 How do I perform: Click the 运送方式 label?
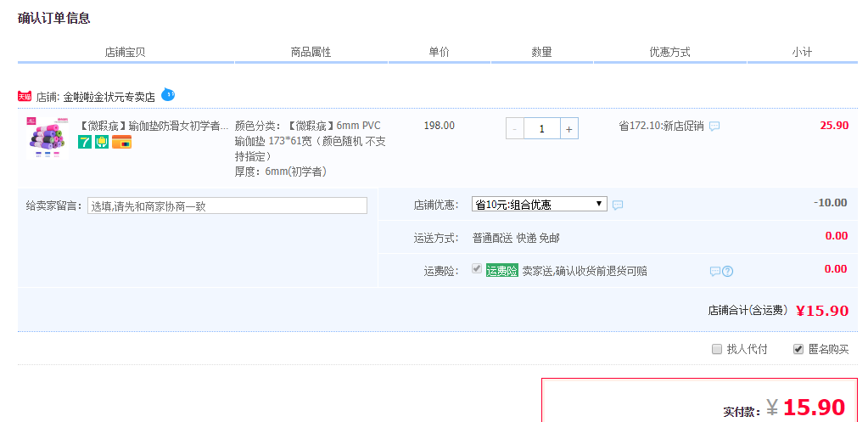436,238
